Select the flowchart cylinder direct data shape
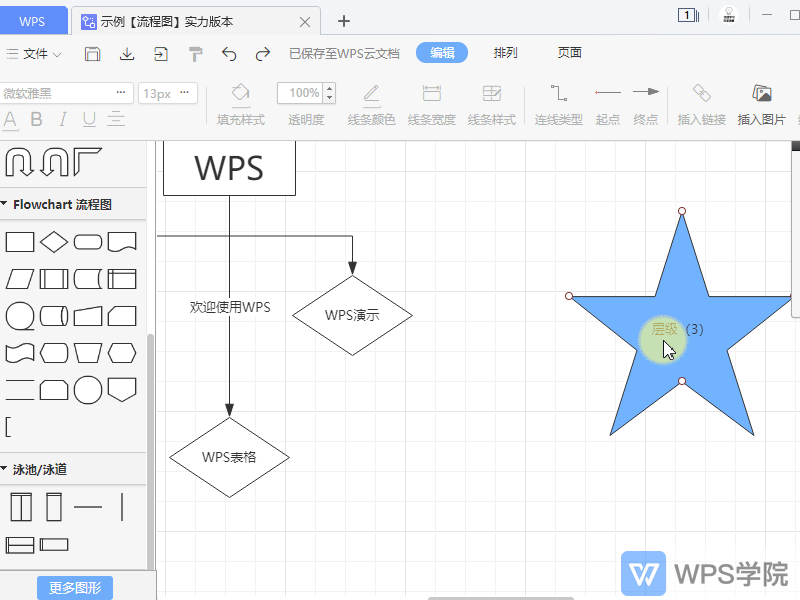Screen dimensions: 800x600 [54, 316]
